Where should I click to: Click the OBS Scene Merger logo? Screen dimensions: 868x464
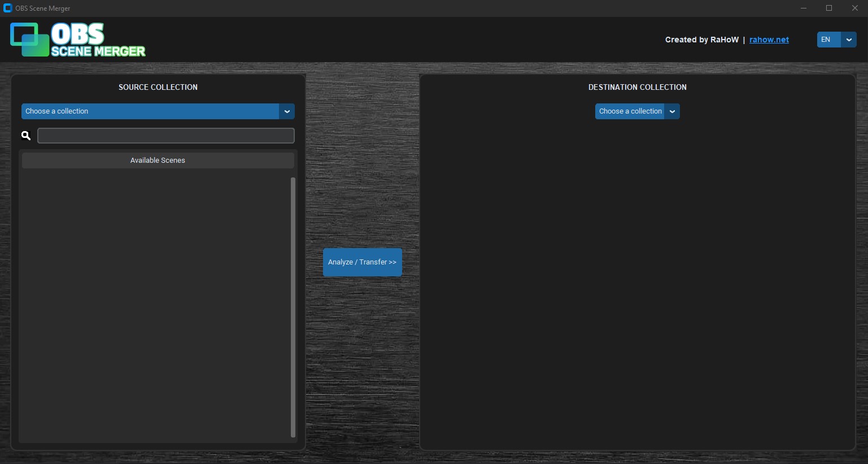(x=78, y=39)
